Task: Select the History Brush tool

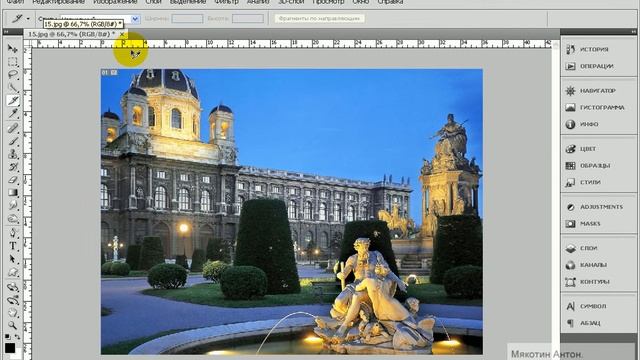Action: (x=12, y=167)
